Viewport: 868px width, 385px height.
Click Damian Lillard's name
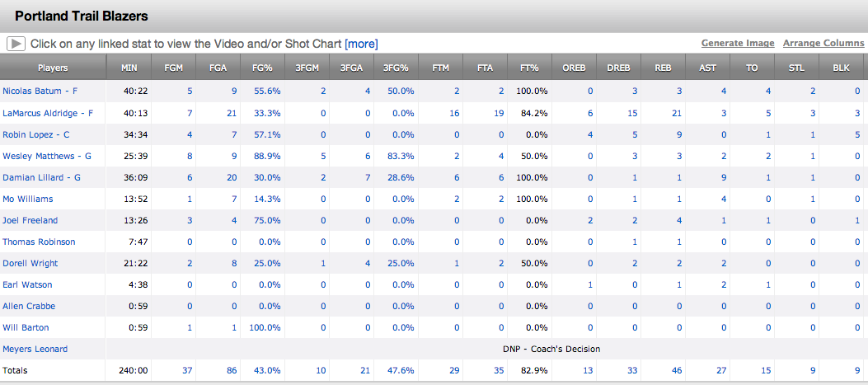pyautogui.click(x=41, y=178)
